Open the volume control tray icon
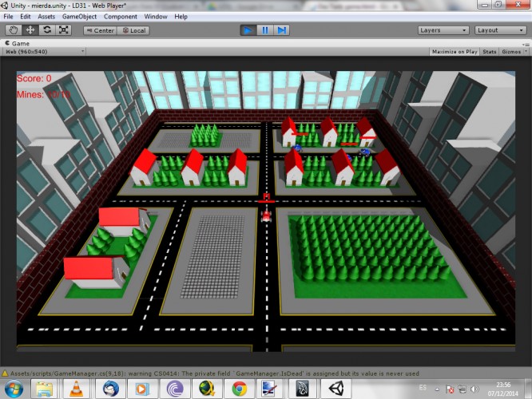Screen dimensions: 532x399 point(474,389)
